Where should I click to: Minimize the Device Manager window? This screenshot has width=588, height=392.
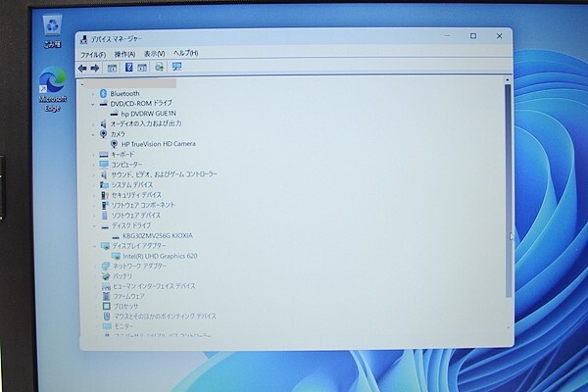[448, 36]
